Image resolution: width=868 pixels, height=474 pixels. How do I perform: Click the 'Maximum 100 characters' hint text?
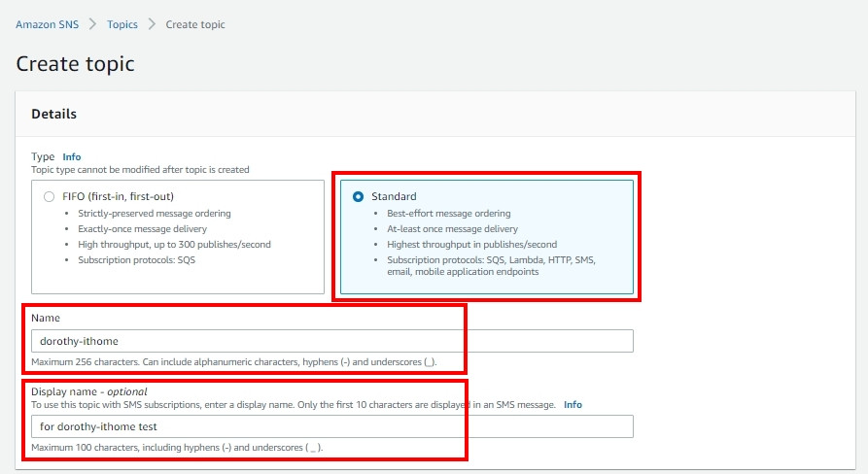[x=177, y=448]
